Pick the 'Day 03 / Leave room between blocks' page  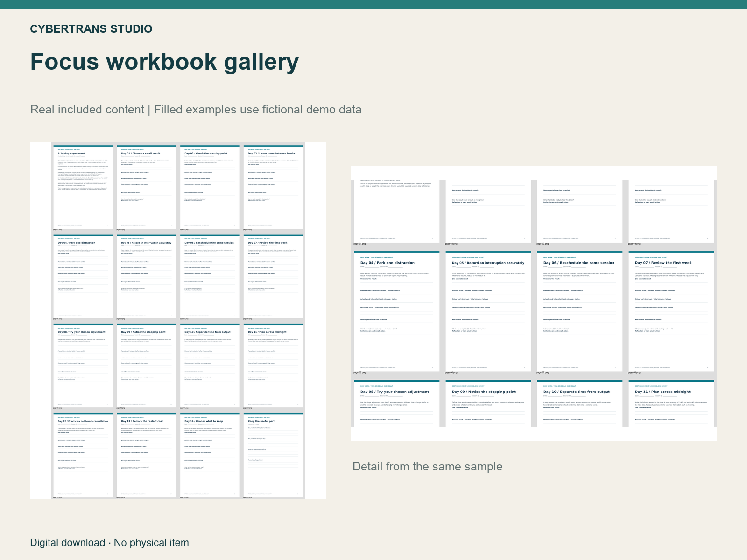(273, 187)
